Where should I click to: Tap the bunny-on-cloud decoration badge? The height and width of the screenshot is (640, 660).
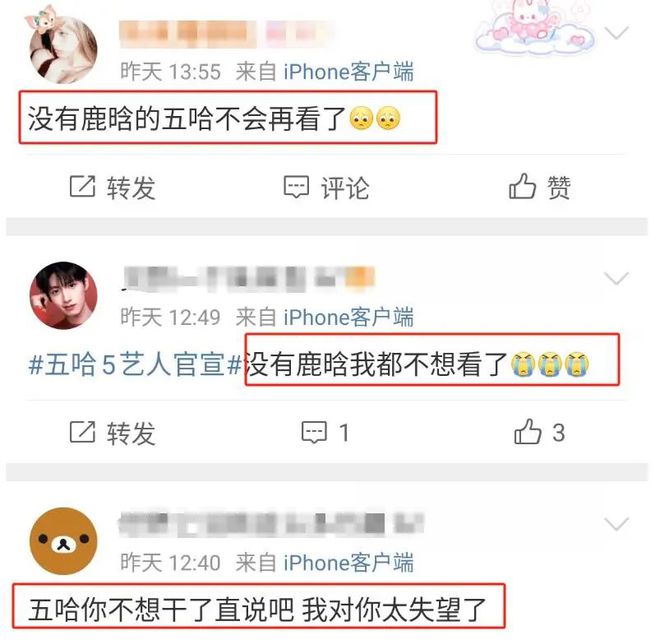534,28
